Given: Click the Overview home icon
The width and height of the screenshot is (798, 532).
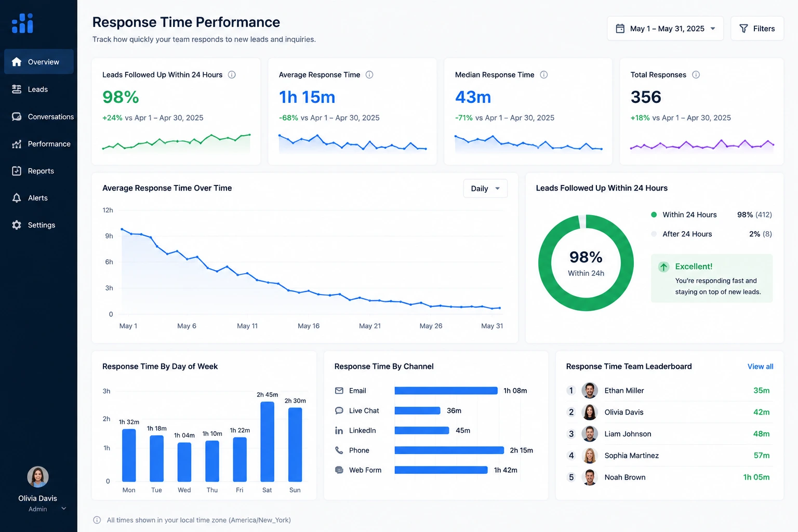Looking at the screenshot, I should (x=17, y=62).
